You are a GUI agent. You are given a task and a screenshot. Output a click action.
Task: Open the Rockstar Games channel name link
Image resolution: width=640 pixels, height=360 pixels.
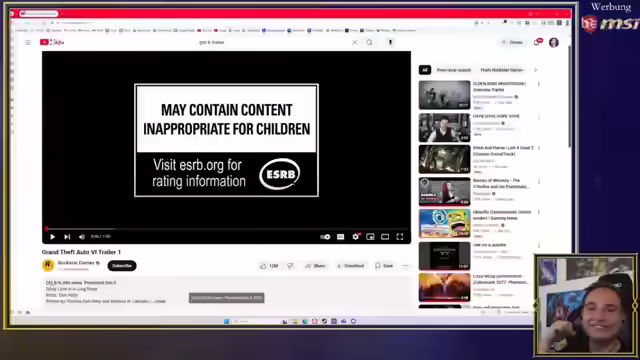point(76,263)
